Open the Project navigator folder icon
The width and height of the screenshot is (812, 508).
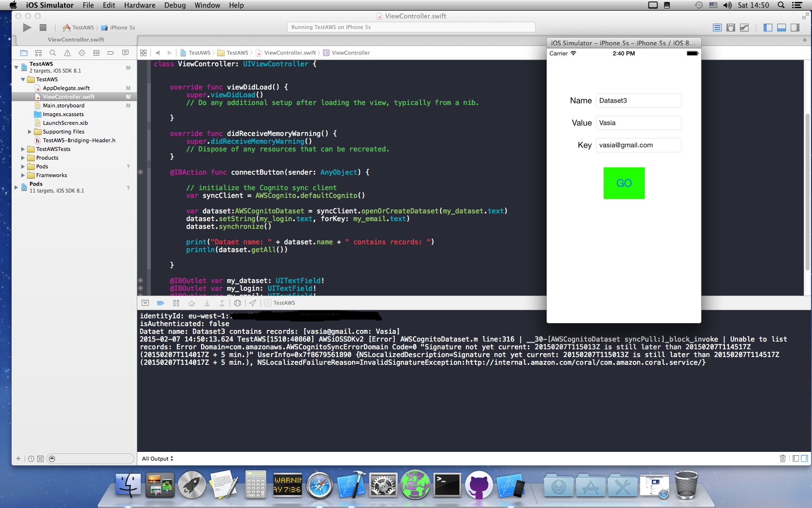[24, 53]
